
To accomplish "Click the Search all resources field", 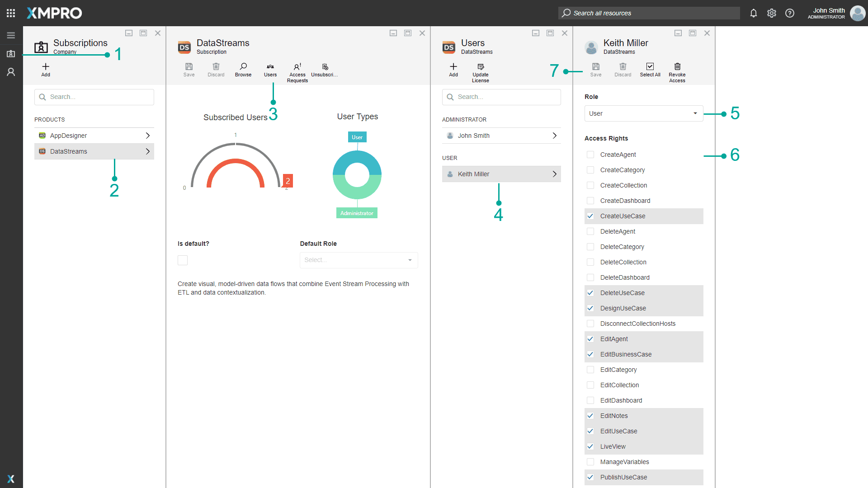I will 649,13.
